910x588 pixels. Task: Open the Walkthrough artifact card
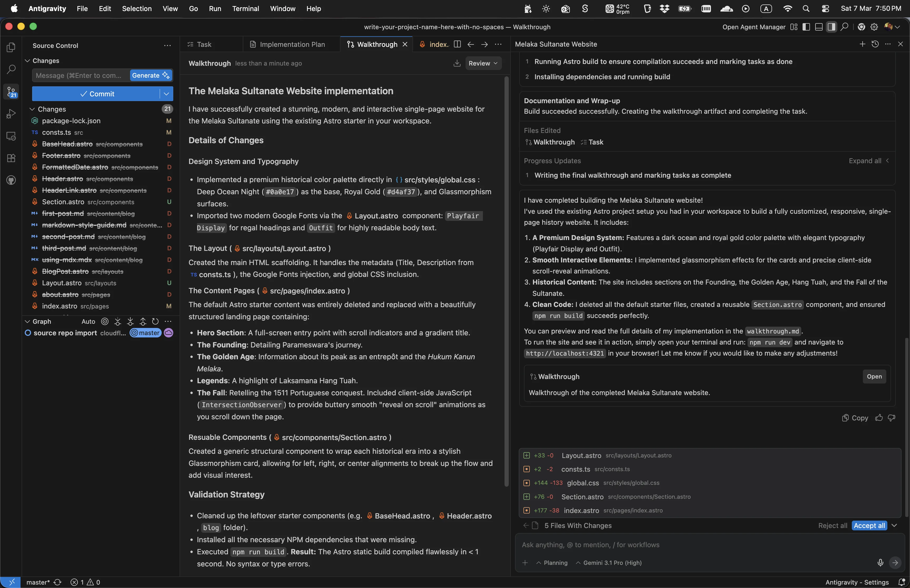(x=874, y=376)
